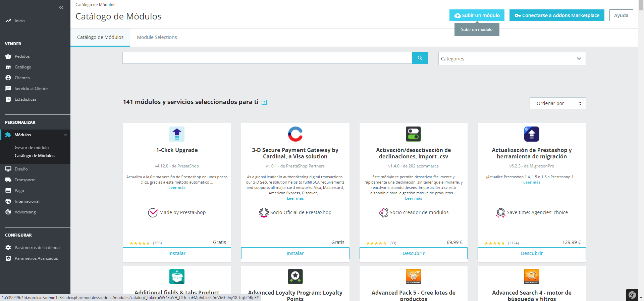
Task: Click Leer más under 3-D Secure description
Action: 295,198
